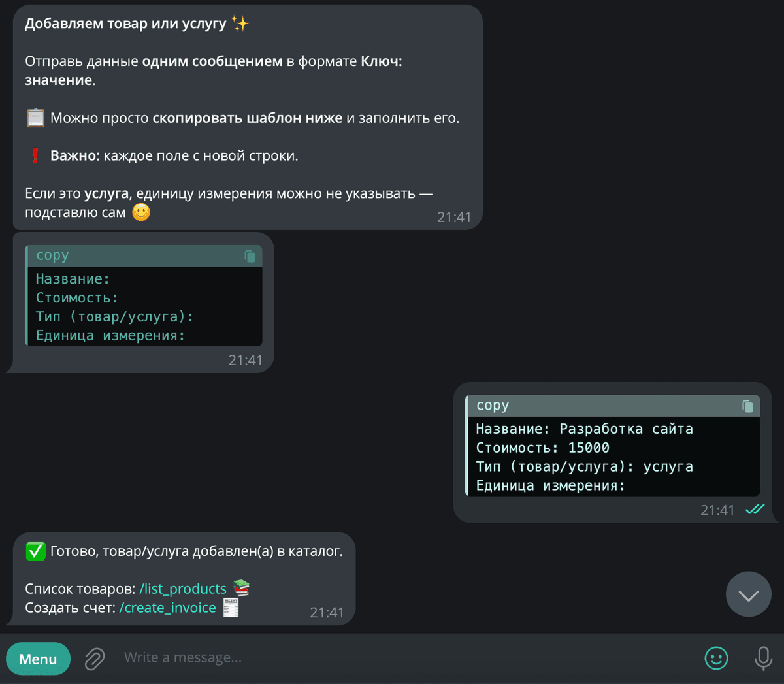
Task: Click the 'Можно просто скопировать шаблон ниже' line
Action: coord(255,118)
